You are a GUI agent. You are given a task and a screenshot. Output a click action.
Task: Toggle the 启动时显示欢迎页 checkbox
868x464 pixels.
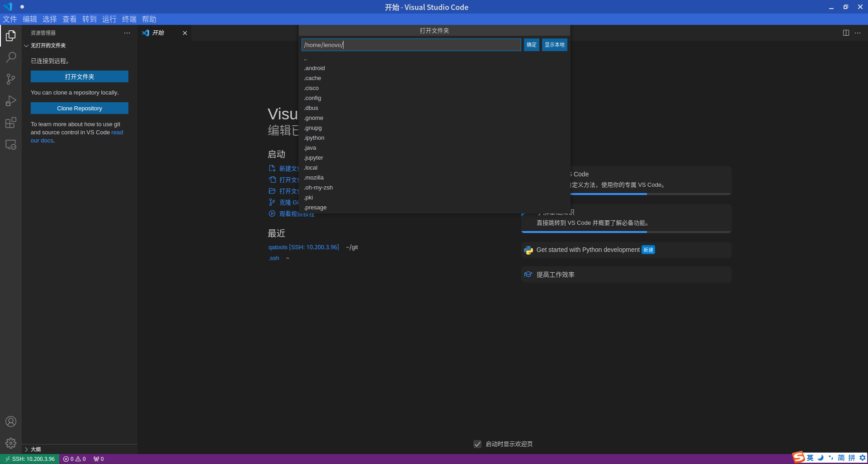pos(477,444)
